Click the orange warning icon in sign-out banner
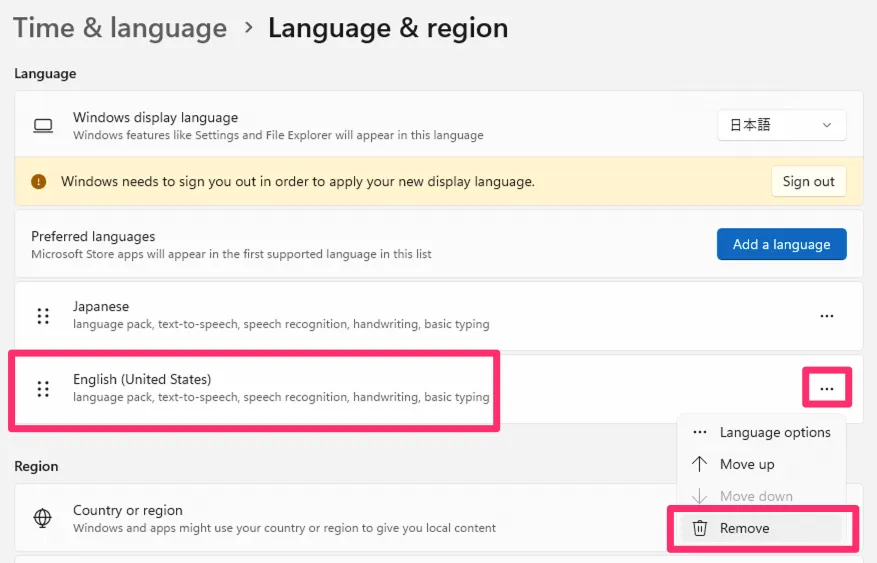Screen dimensions: 877x563 39,182
